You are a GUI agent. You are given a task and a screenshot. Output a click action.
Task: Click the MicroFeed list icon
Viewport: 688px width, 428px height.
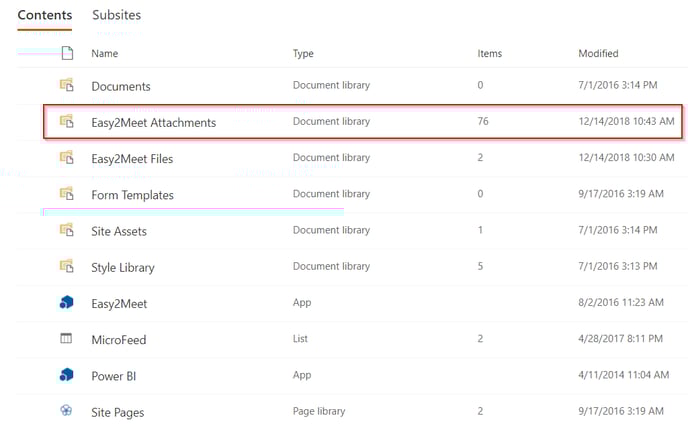tap(66, 338)
